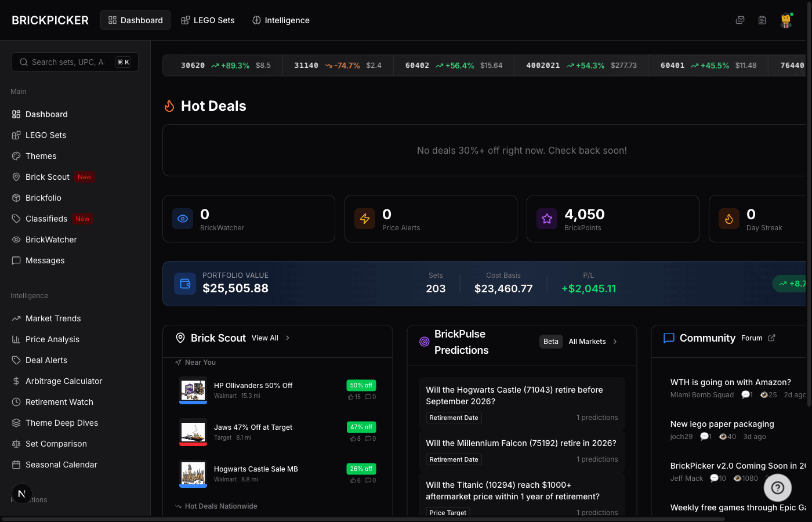Click the eye icon on the BrickWatcher stat card
The height and width of the screenshot is (522, 812).
coord(183,219)
